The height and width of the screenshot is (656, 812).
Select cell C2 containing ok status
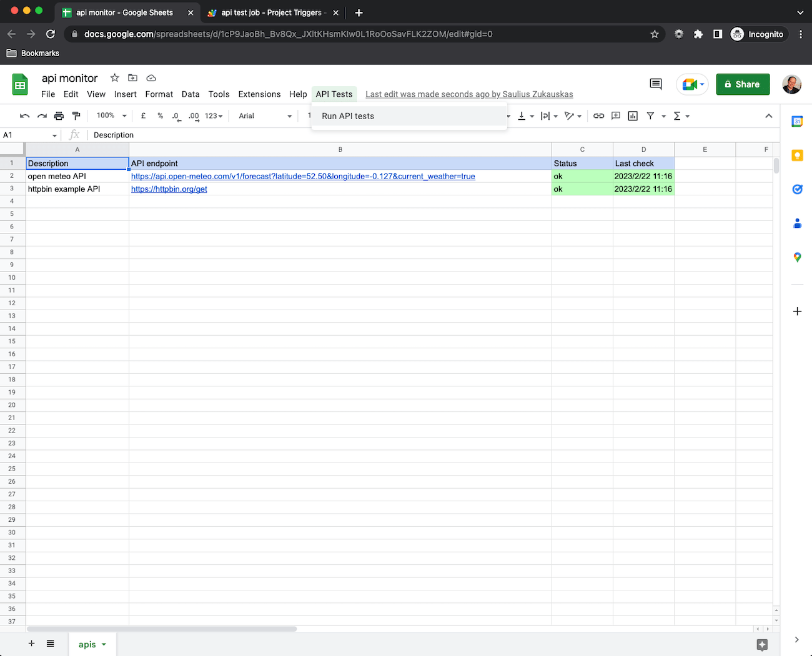(582, 176)
